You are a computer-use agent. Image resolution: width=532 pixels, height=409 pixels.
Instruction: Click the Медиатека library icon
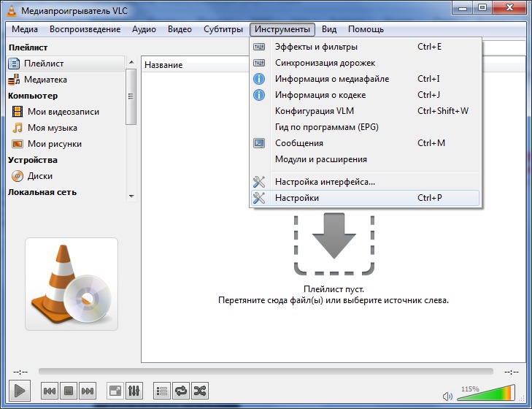click(14, 80)
